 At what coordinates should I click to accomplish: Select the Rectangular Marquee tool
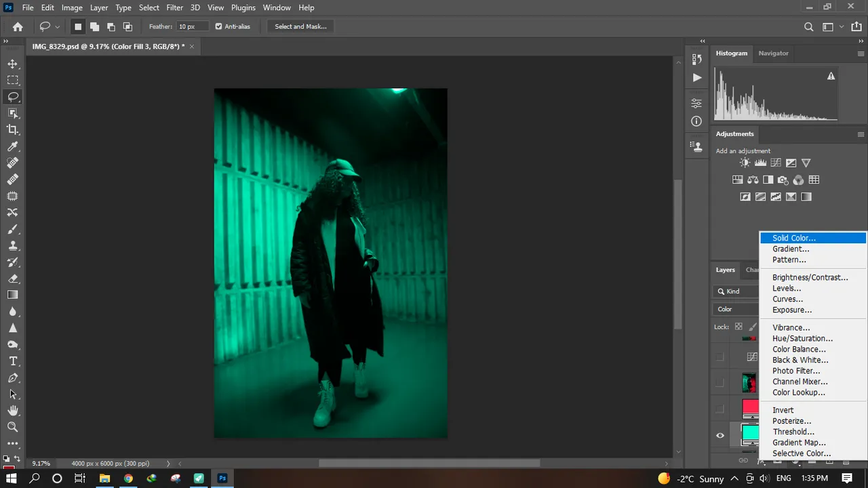coord(13,80)
